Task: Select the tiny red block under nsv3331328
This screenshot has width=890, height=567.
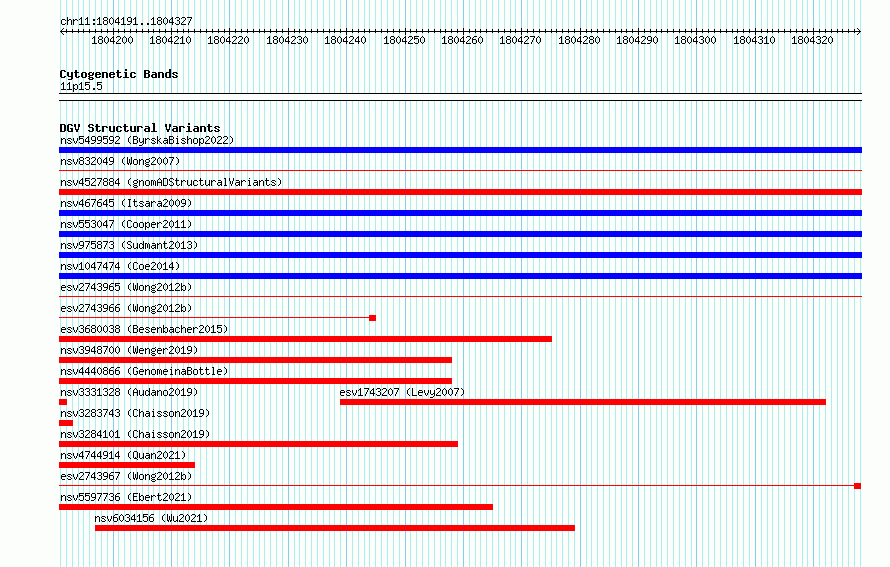Action: click(63, 402)
